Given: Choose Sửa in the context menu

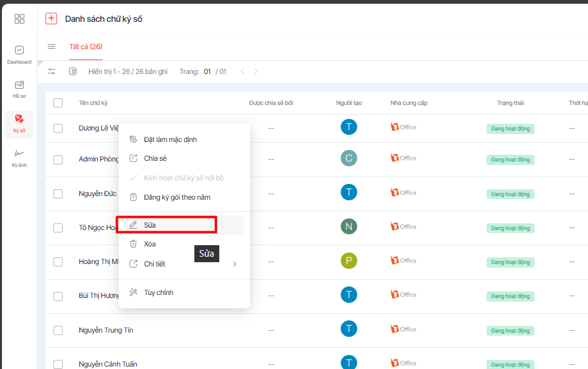Looking at the screenshot, I should pyautogui.click(x=150, y=225).
